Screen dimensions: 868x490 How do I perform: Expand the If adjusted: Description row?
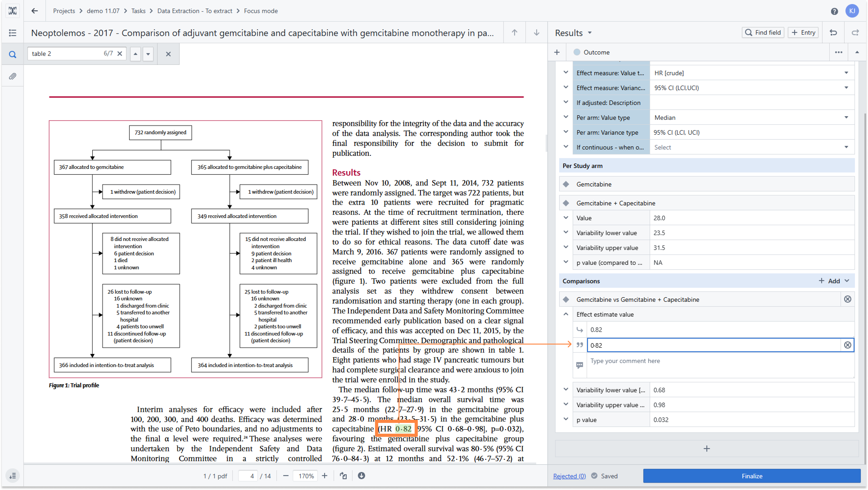tap(566, 102)
